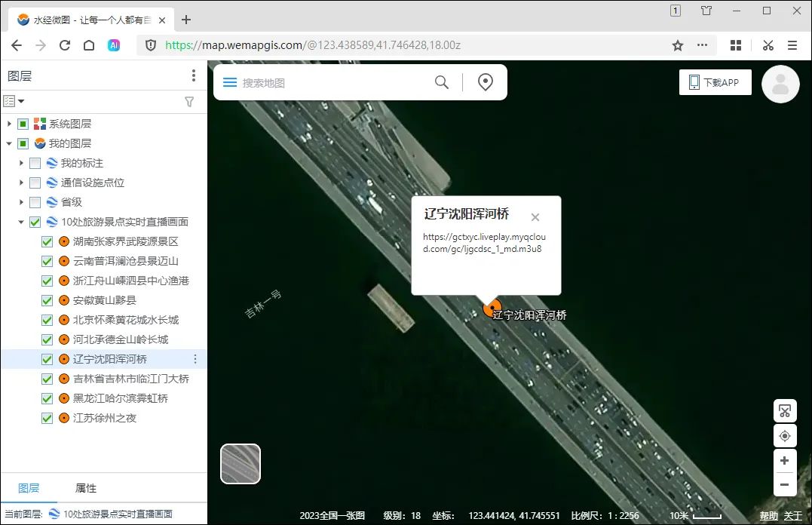Click the address bar URL
This screenshot has height=525, width=812.
coord(313,45)
